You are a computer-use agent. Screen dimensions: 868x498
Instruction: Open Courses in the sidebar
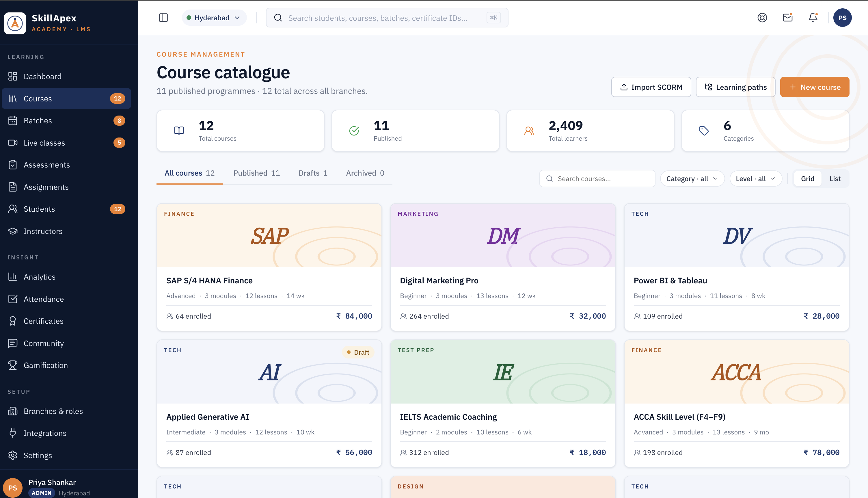click(x=67, y=99)
